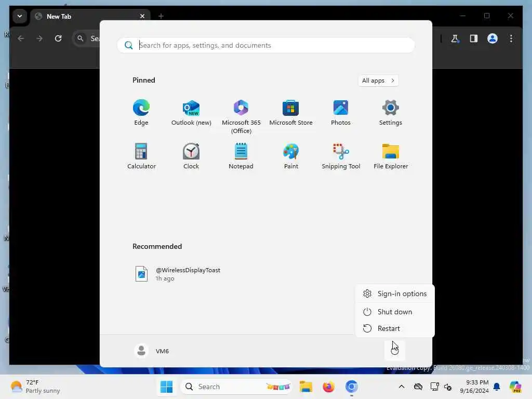Focus Start menu search field

(265, 45)
